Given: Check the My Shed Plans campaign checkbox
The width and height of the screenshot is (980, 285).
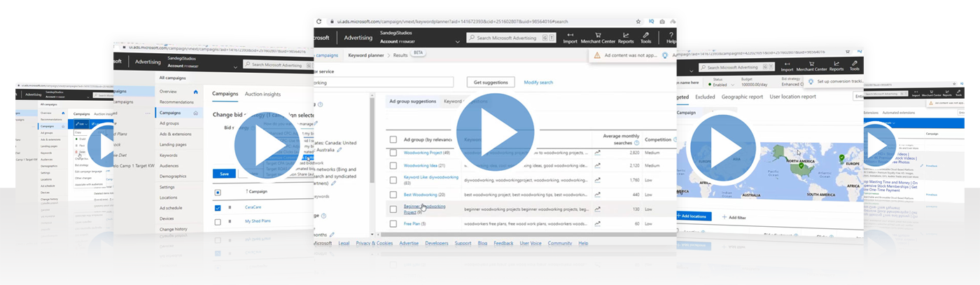Looking at the screenshot, I should (x=218, y=221).
